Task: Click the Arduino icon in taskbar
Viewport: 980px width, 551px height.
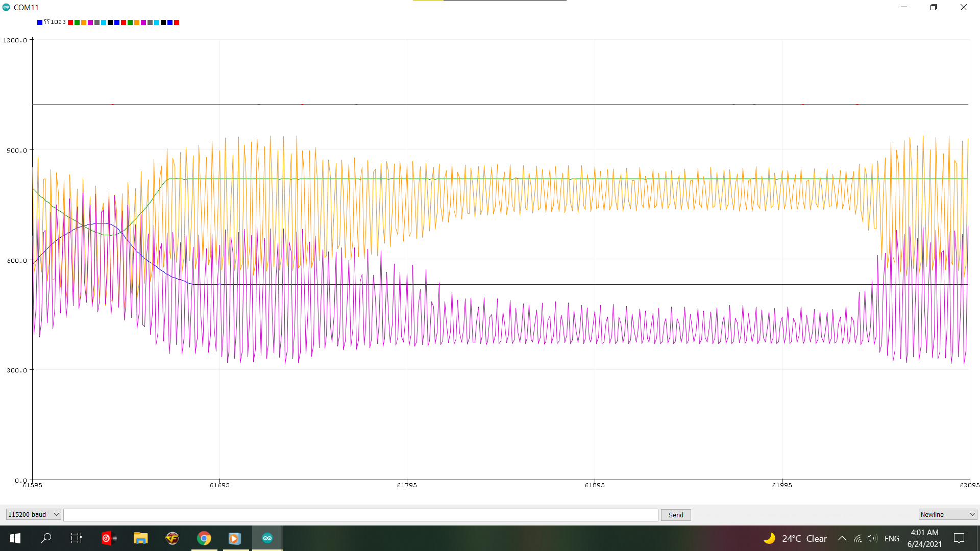Action: (267, 538)
